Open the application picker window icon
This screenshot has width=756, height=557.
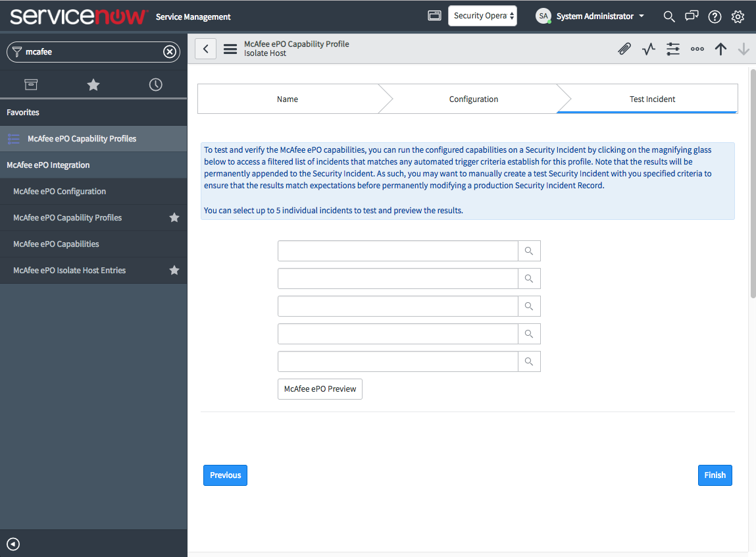coord(434,16)
